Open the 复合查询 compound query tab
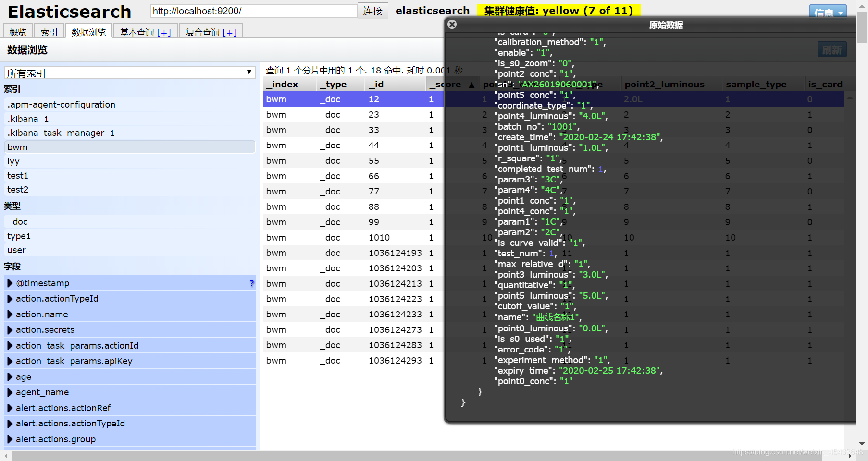 tap(211, 32)
